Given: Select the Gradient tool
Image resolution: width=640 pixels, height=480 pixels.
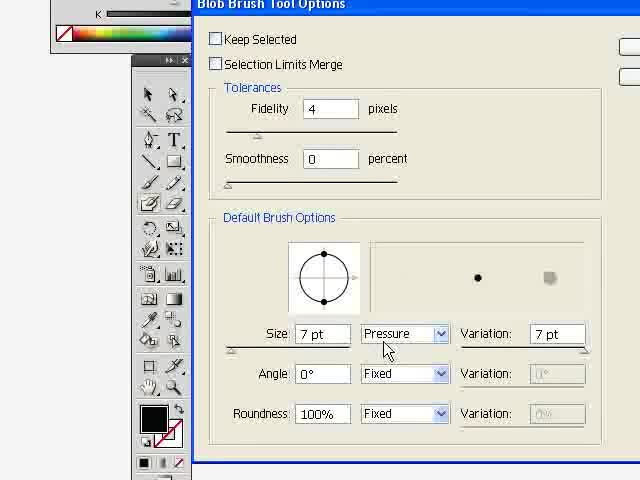Looking at the screenshot, I should 174,299.
